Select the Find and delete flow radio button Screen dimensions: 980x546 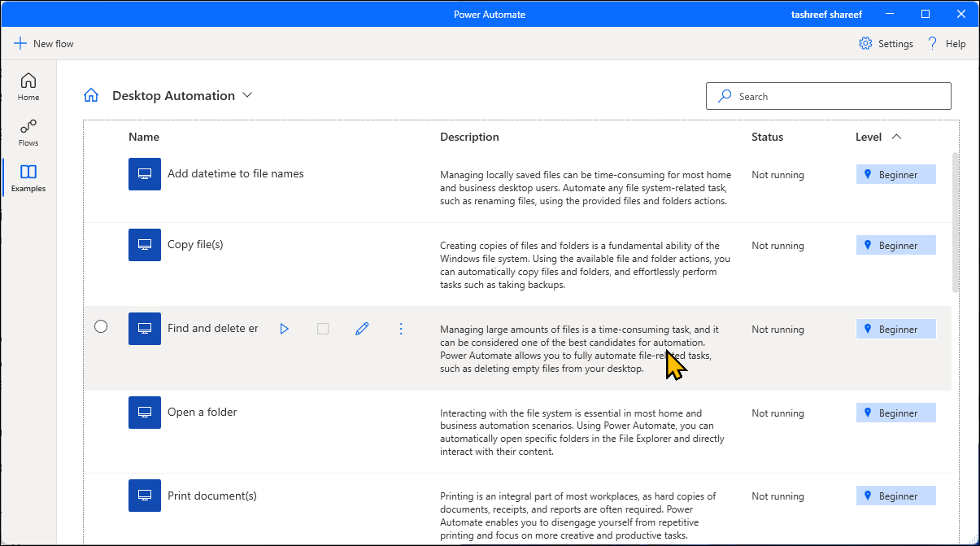point(101,326)
